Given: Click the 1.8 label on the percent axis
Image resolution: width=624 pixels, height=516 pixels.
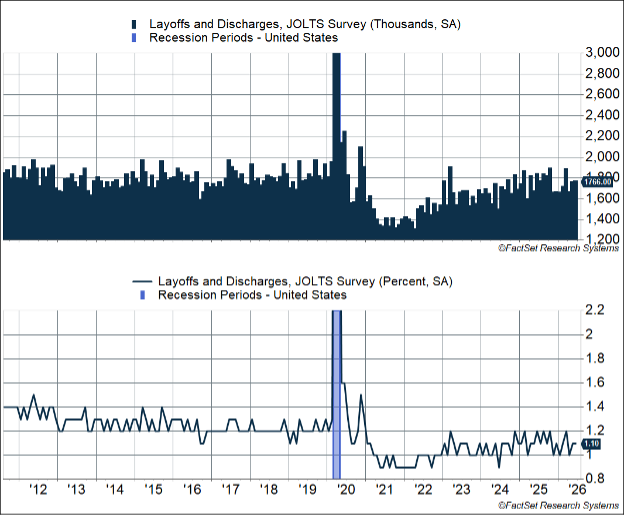Looking at the screenshot, I should [x=595, y=358].
